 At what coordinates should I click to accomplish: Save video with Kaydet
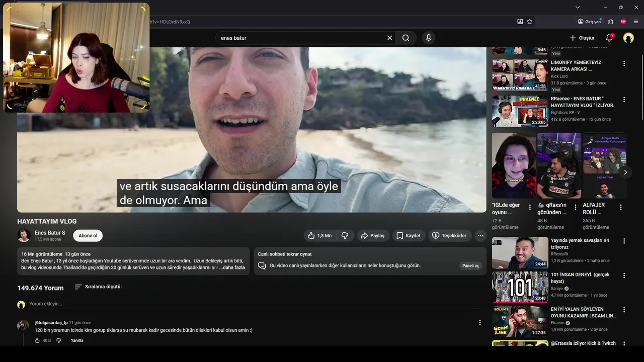(408, 235)
